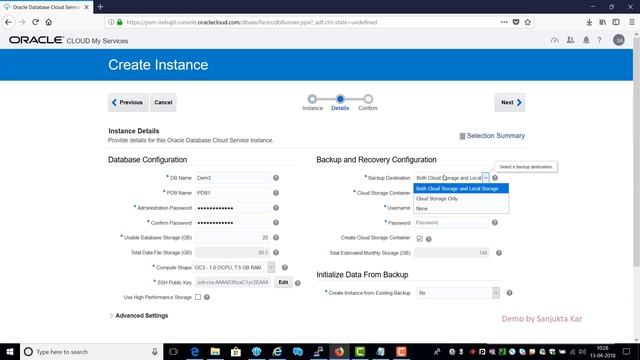Focus the Administration Password field
The height and width of the screenshot is (360, 640).
(233, 208)
